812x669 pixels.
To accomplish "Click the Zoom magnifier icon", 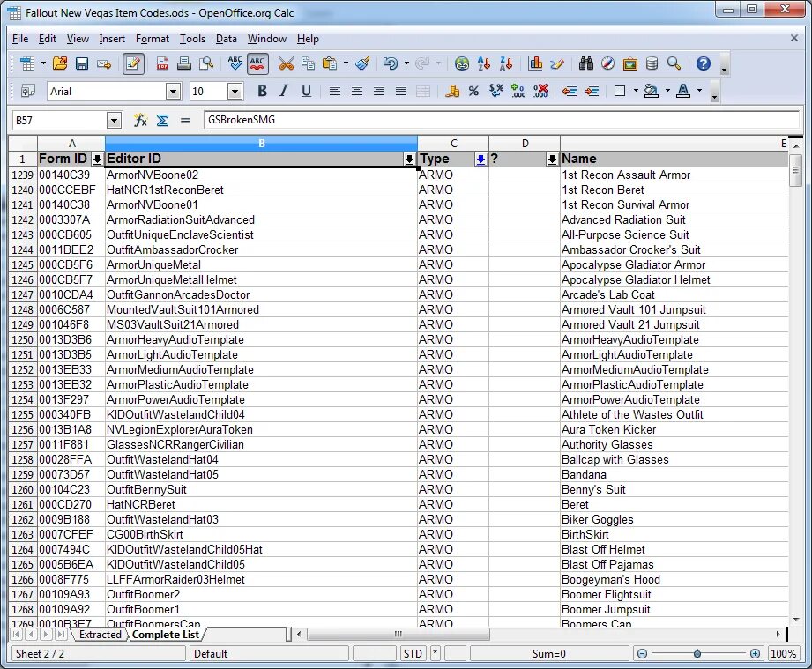I will (674, 63).
